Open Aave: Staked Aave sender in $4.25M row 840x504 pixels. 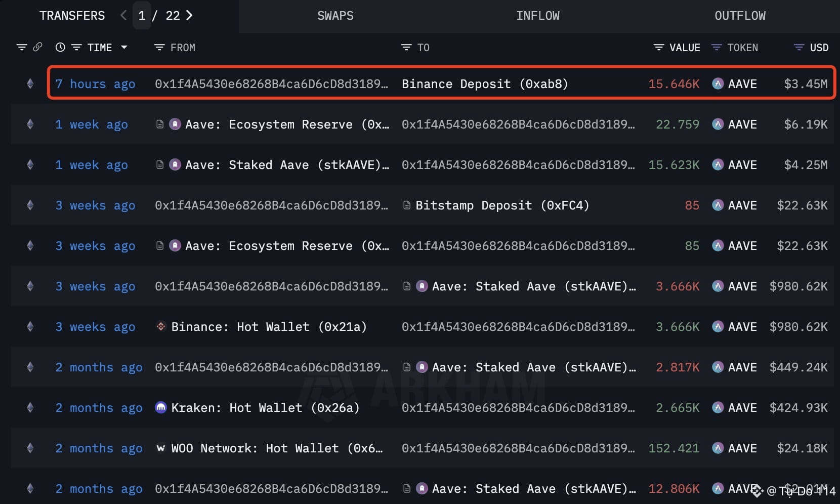[287, 165]
